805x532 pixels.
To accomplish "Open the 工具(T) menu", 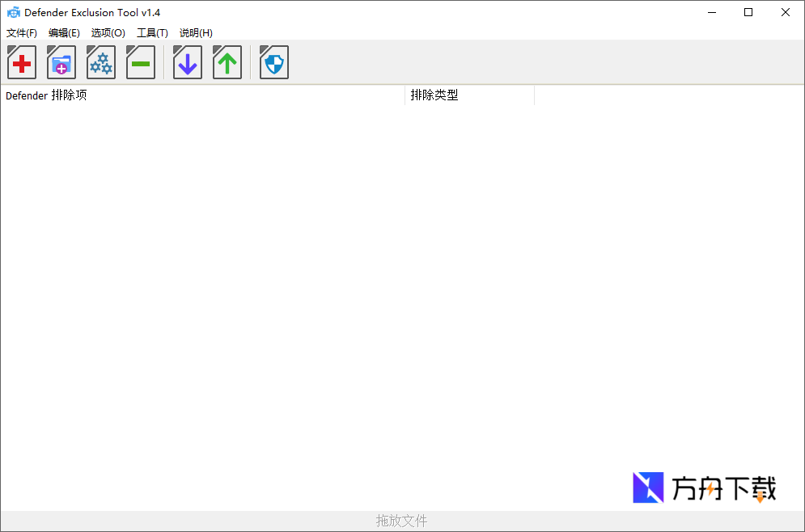I will coord(152,33).
